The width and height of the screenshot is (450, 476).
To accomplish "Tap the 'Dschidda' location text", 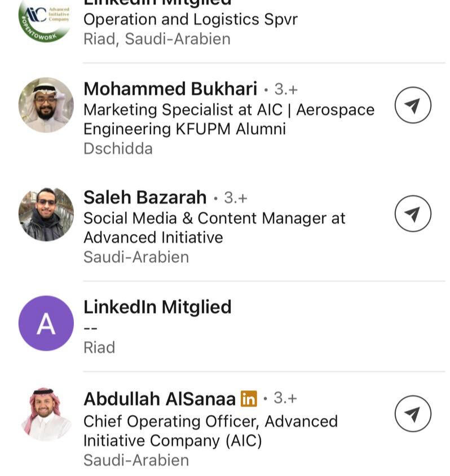I will point(118,148).
